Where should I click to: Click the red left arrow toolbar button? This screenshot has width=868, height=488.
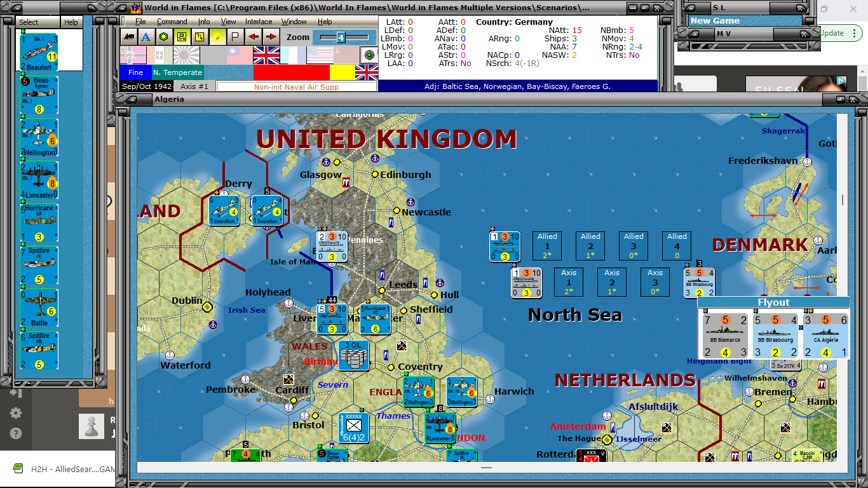[252, 37]
